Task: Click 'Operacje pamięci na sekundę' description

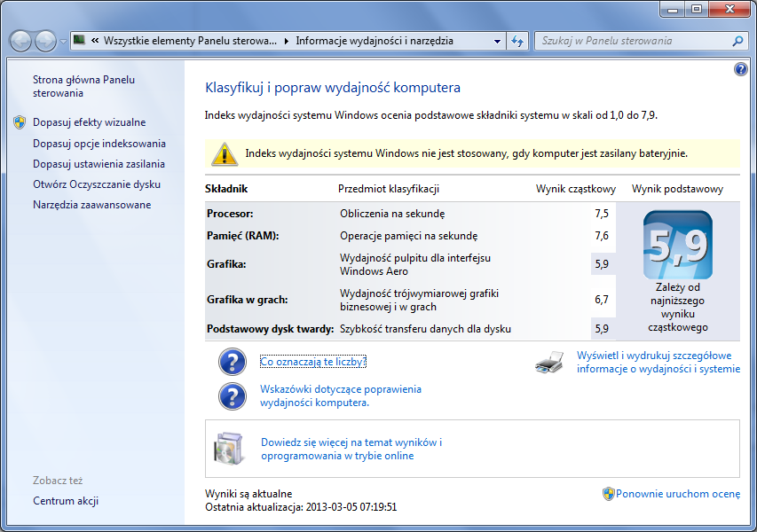Action: [408, 235]
